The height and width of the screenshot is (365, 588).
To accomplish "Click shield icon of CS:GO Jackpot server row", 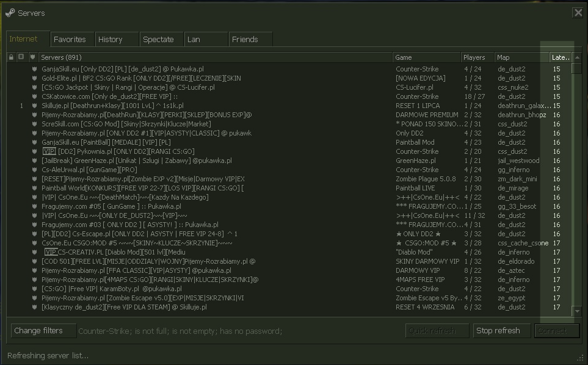I will pos(35,87).
